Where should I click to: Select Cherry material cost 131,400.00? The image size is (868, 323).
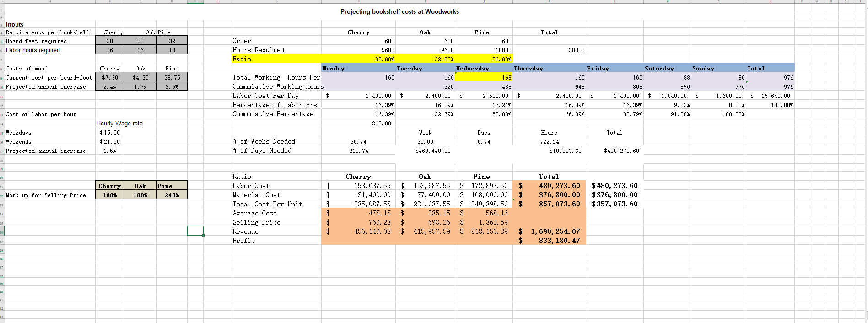tap(358, 195)
